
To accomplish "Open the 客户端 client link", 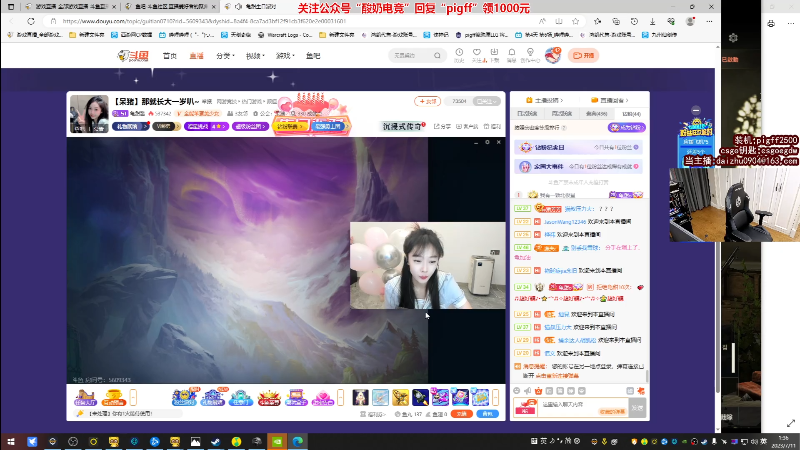I will click(467, 126).
